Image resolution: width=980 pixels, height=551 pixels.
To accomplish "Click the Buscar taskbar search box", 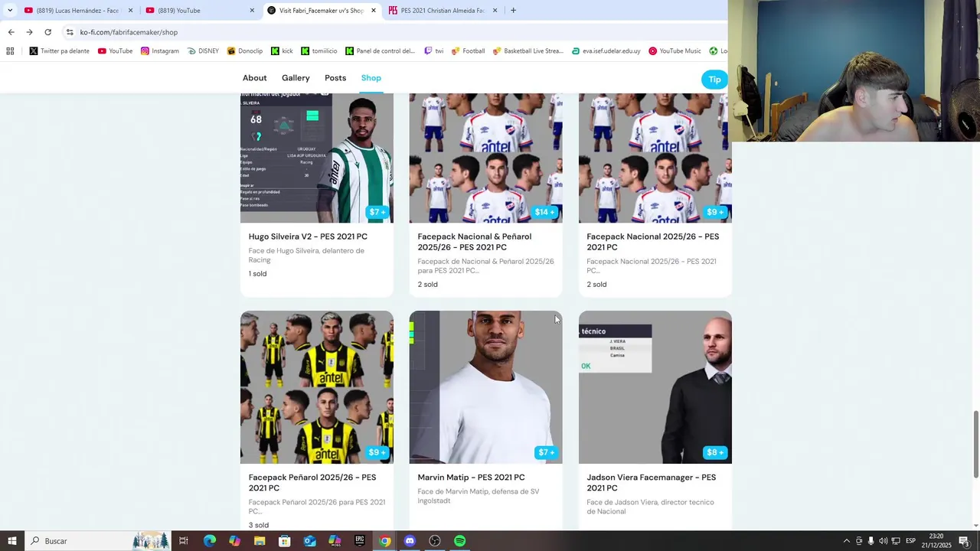I will (100, 541).
